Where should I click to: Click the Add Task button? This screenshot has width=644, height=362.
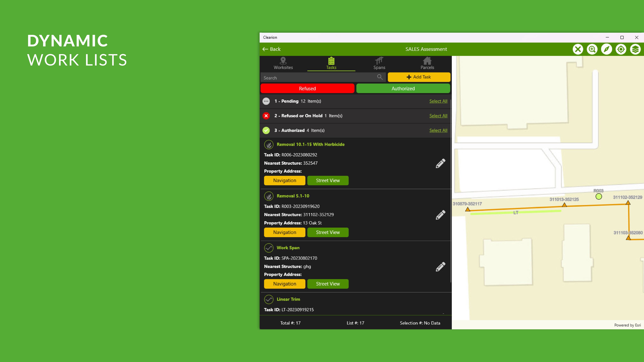point(419,77)
